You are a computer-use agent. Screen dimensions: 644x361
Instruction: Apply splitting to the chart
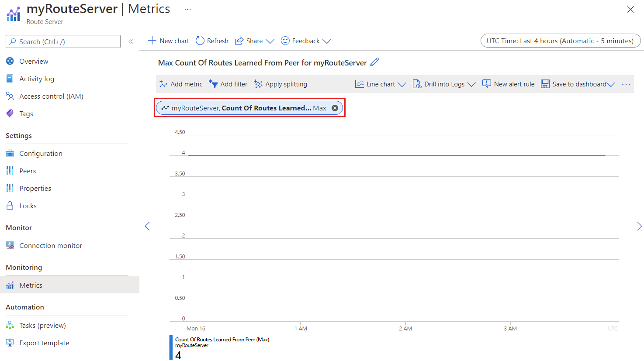click(x=280, y=84)
